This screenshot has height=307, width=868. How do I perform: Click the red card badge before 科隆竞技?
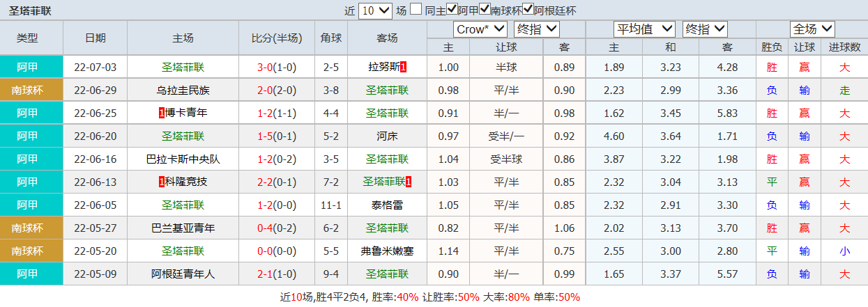click(162, 182)
